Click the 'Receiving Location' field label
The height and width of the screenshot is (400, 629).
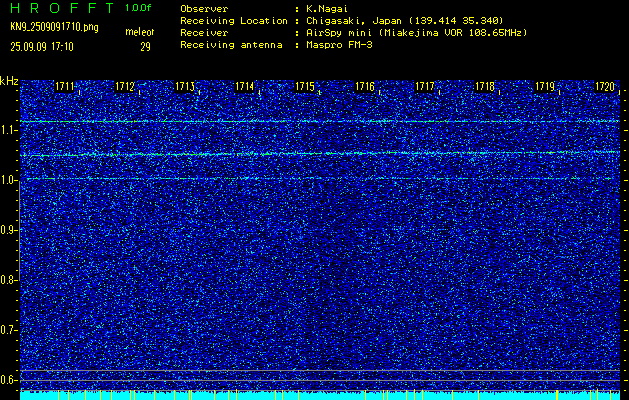[x=234, y=21]
